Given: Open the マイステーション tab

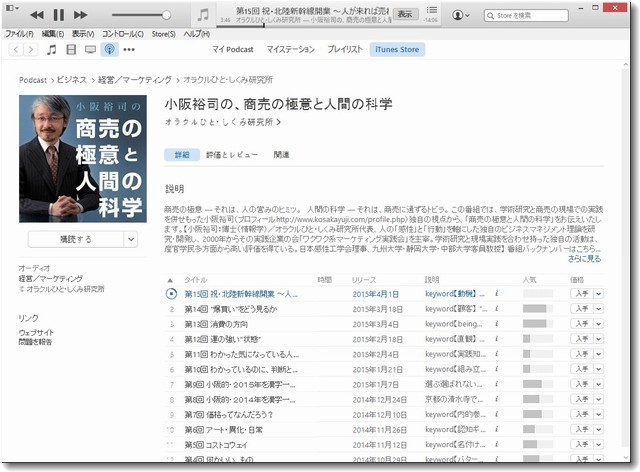Looking at the screenshot, I should tap(291, 49).
